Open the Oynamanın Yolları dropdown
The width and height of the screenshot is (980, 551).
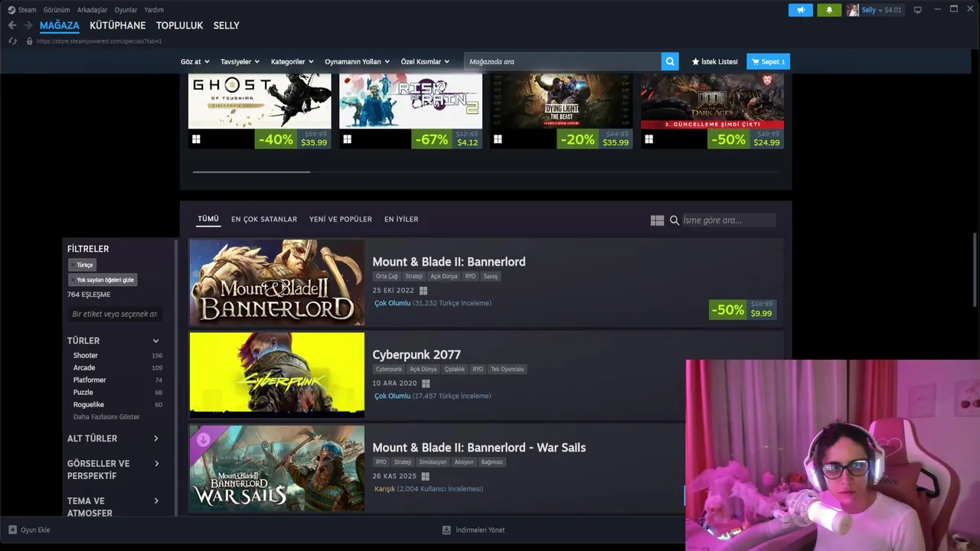pos(357,61)
